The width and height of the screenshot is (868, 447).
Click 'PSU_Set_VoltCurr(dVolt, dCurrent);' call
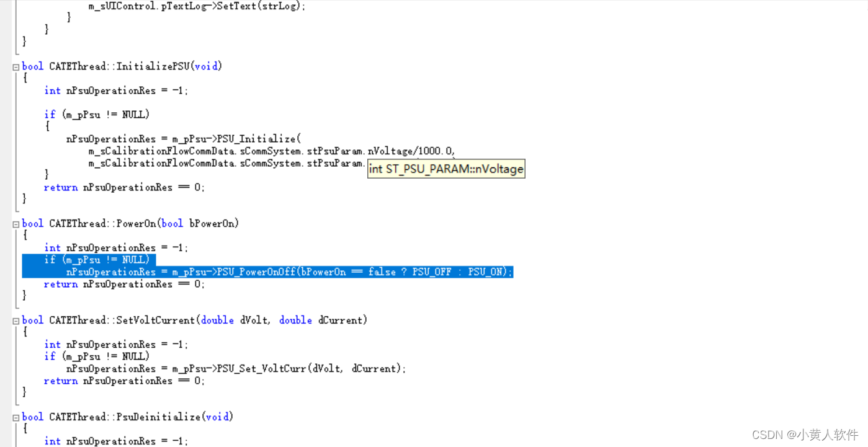click(311, 369)
